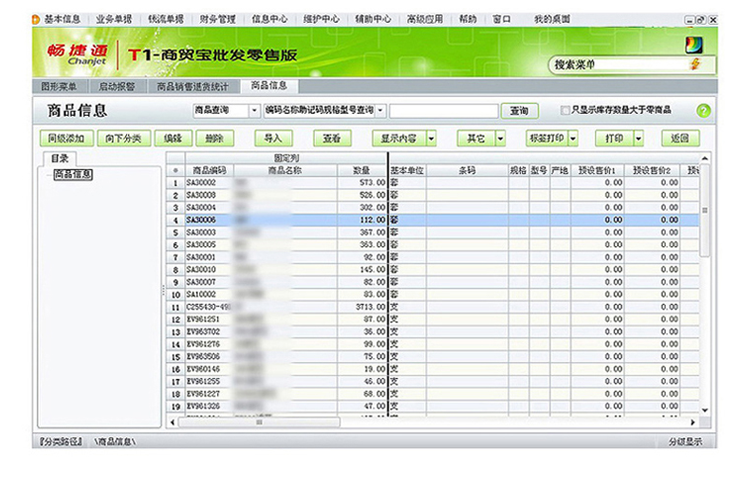Click the 基本单位 column header

tap(407, 170)
